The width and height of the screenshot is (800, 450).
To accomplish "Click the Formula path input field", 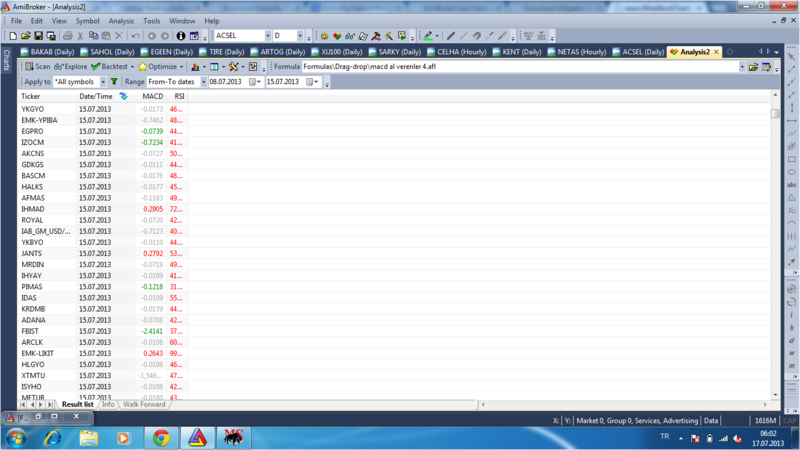I will [520, 67].
